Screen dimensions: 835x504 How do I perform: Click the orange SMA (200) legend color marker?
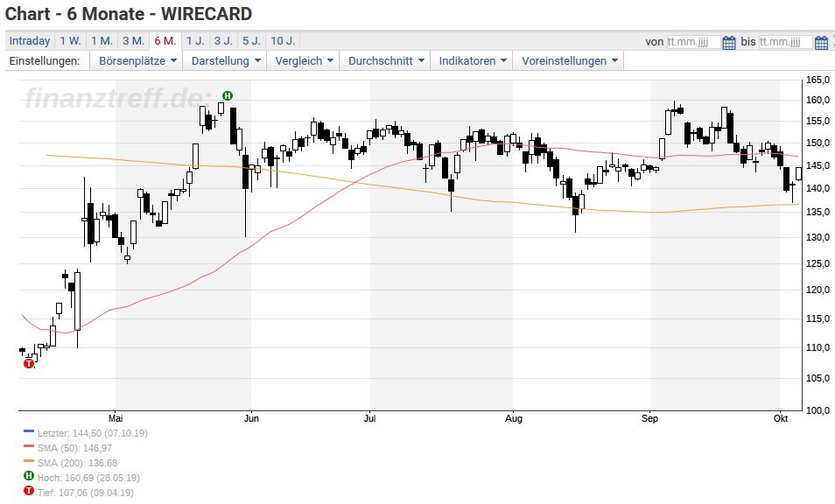pyautogui.click(x=29, y=461)
